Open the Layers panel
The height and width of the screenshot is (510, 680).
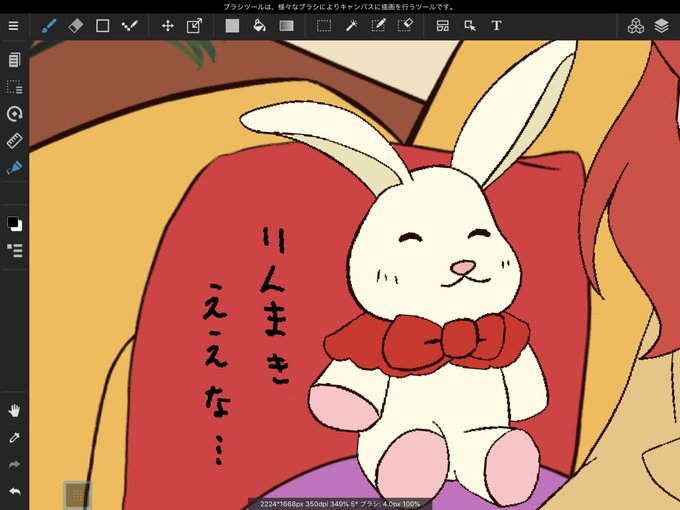pos(661,26)
